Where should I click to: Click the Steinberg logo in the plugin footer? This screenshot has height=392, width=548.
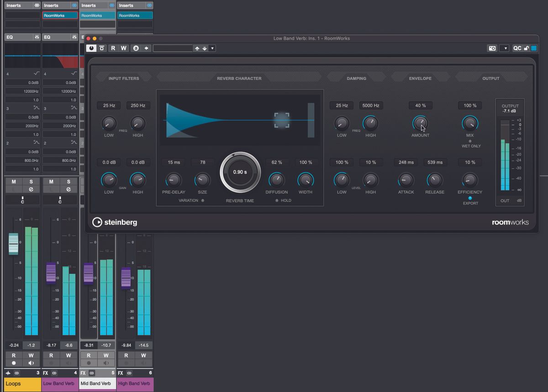coord(115,222)
